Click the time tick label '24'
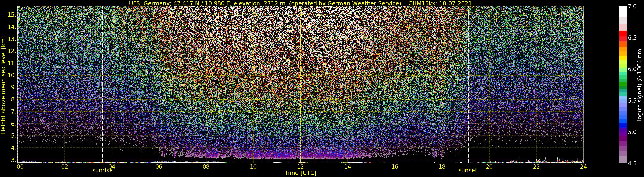644x177 pixels. (x=583, y=167)
